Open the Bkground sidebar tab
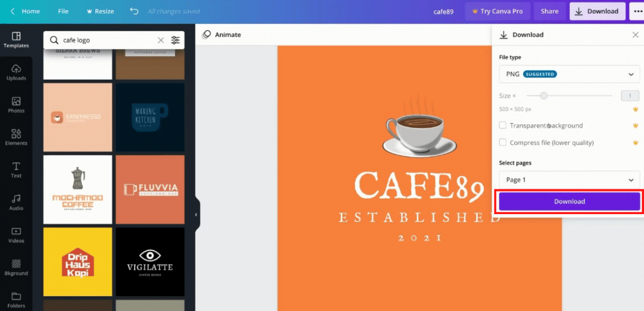This screenshot has width=644, height=311. coord(16,267)
